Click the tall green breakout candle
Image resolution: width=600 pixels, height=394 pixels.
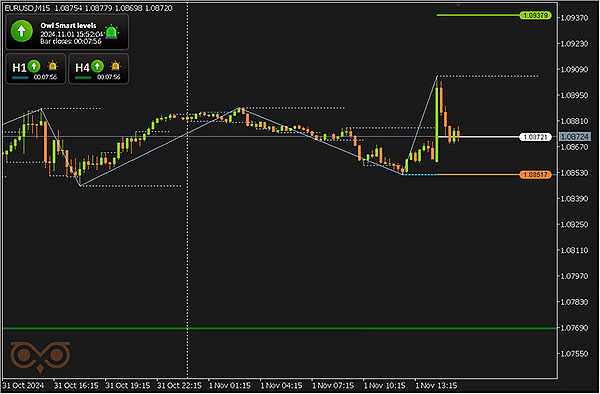pos(437,119)
